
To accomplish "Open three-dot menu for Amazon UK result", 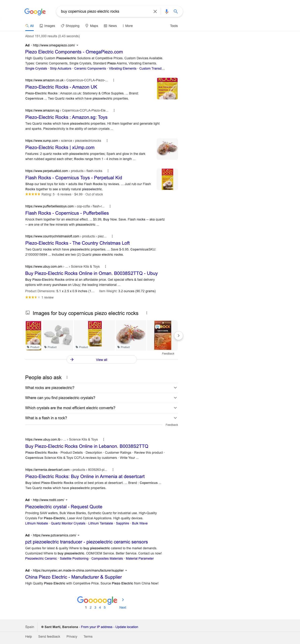I will [113, 80].
